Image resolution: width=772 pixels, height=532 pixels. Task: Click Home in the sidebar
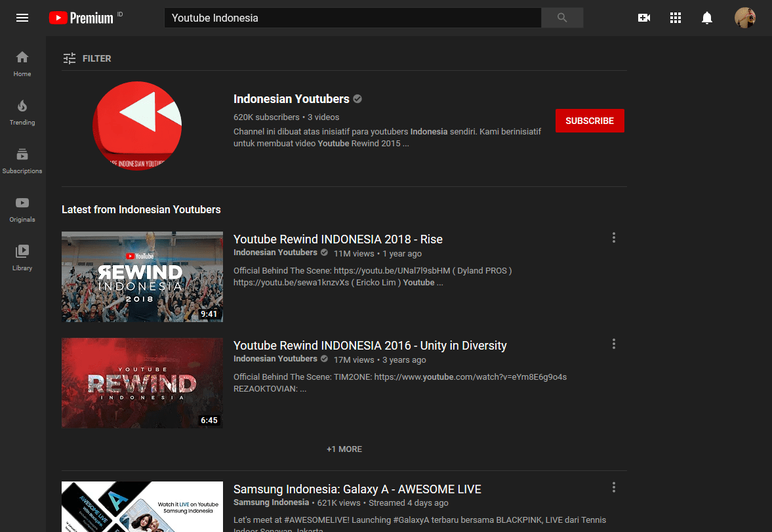22,64
